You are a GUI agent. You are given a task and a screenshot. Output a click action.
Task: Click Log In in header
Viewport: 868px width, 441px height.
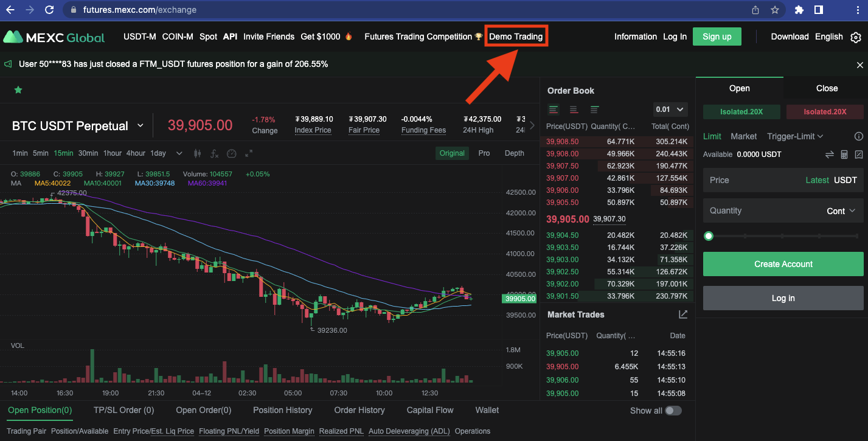tap(675, 36)
